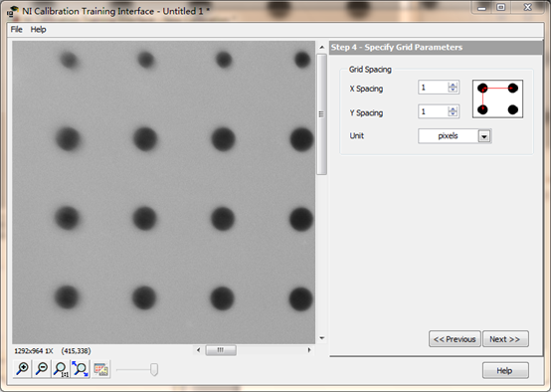The image size is (551, 392).
Task: Click the Zoom 1:1 icon
Action: [x=61, y=369]
